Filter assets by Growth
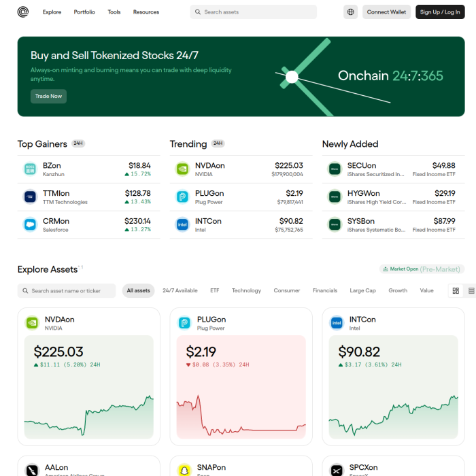 coord(398,291)
